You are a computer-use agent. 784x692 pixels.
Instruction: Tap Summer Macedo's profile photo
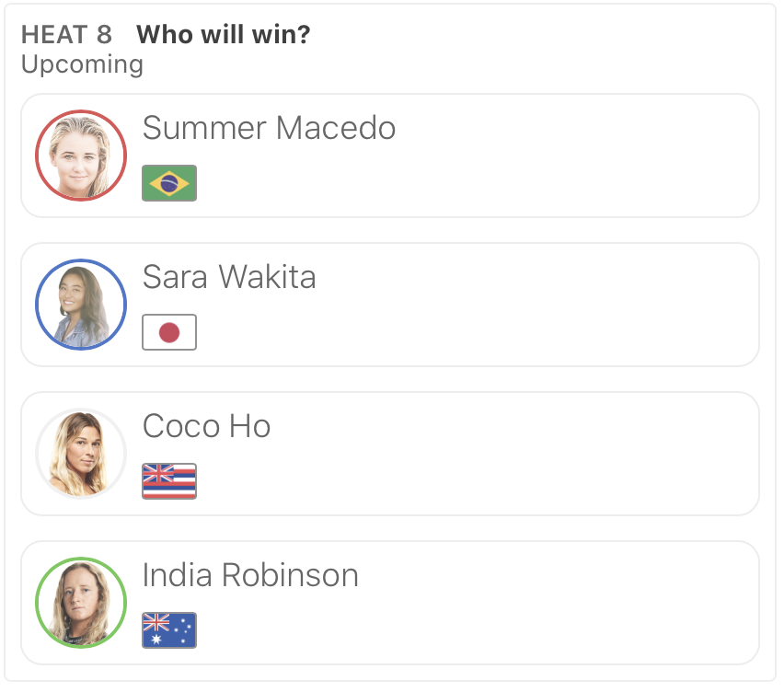coord(81,156)
